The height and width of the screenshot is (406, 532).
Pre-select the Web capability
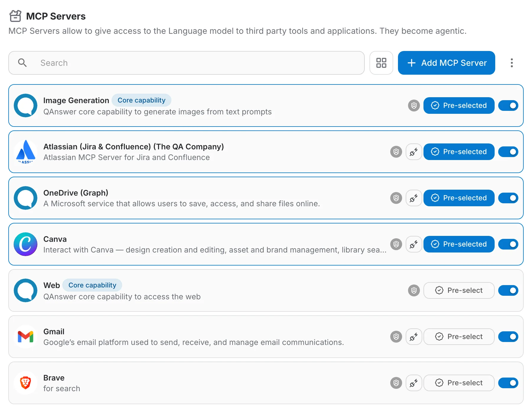pos(459,290)
